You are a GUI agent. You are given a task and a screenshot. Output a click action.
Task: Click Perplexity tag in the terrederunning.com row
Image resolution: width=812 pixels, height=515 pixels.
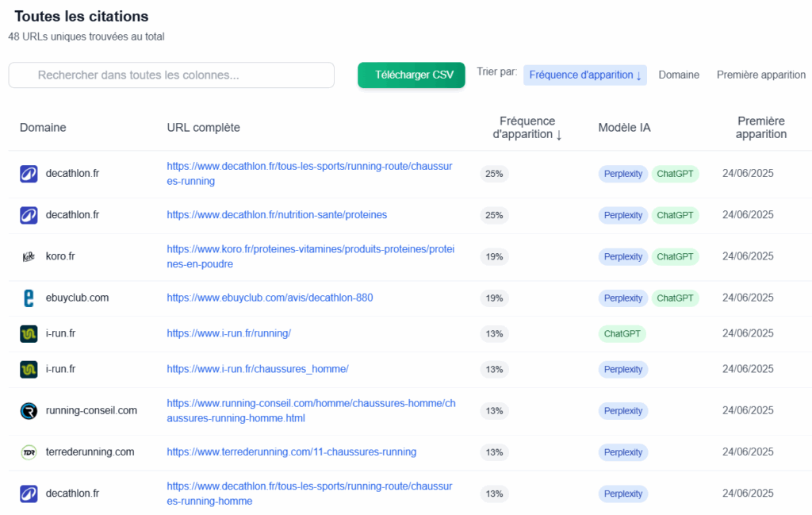623,453
